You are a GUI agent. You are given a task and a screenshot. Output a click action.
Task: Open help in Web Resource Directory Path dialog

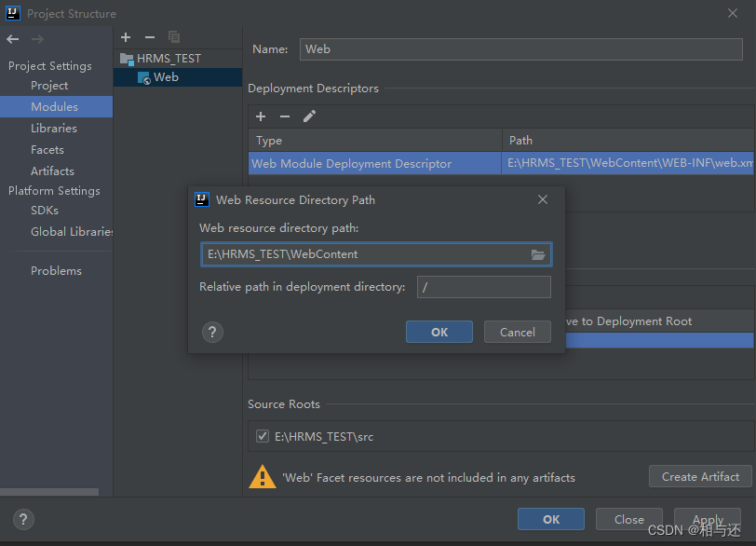[x=212, y=332]
